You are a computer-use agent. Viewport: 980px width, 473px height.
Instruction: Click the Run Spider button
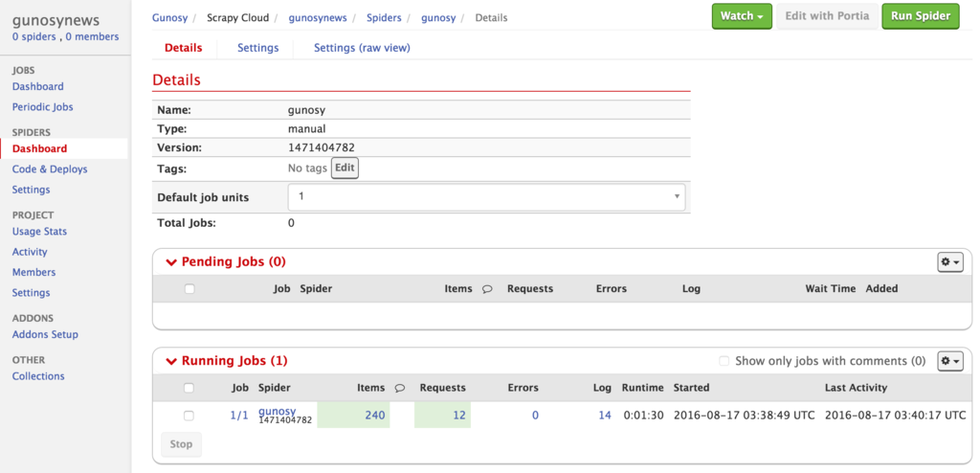tap(920, 16)
